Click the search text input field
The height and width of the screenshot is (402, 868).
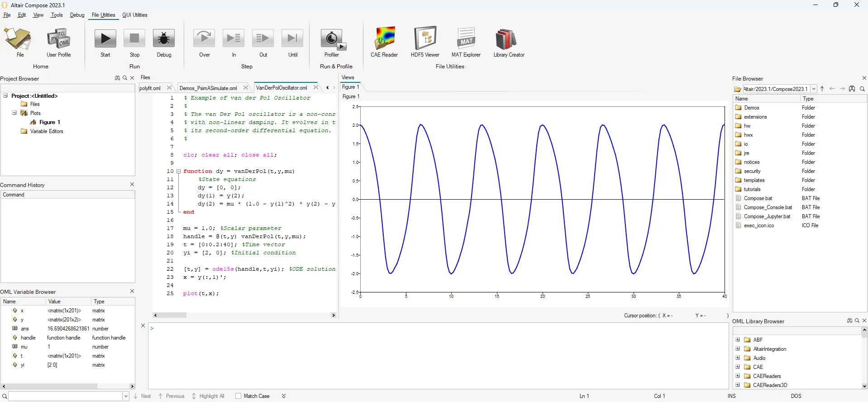click(x=66, y=396)
